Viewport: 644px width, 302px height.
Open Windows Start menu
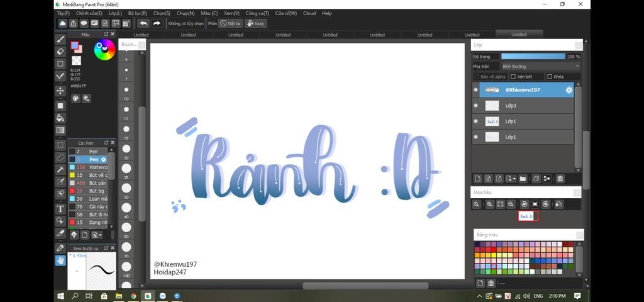(61, 296)
